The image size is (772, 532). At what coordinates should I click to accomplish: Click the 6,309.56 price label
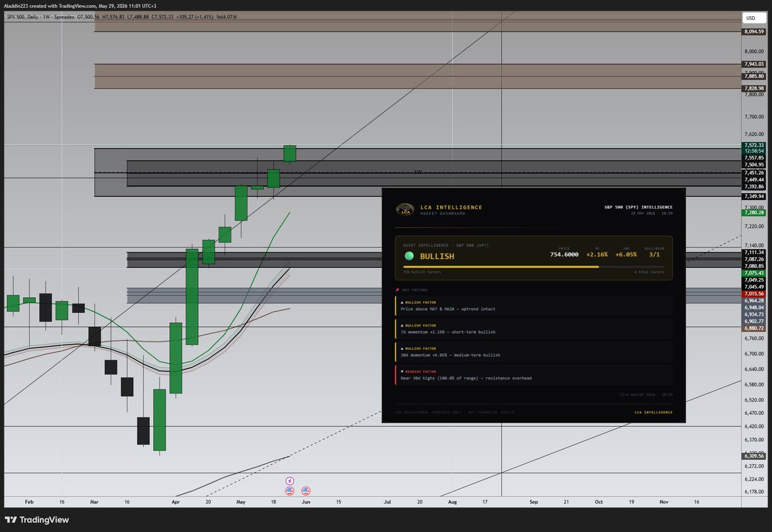753,456
